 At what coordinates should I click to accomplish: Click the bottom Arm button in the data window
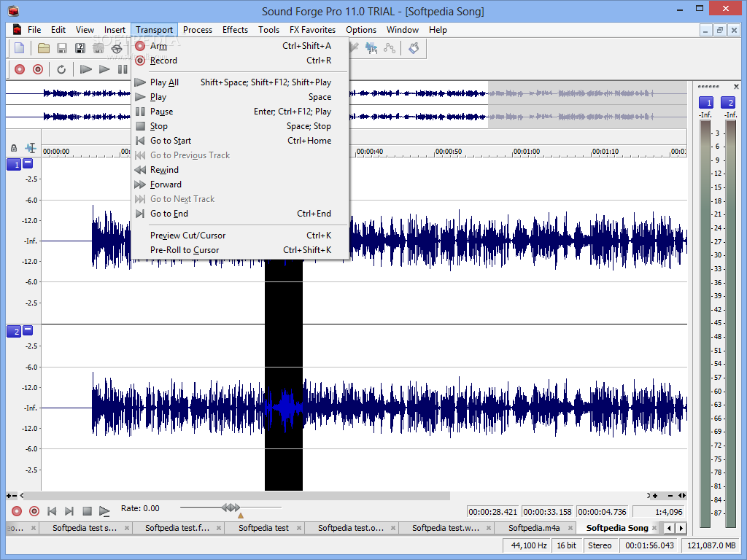click(17, 511)
